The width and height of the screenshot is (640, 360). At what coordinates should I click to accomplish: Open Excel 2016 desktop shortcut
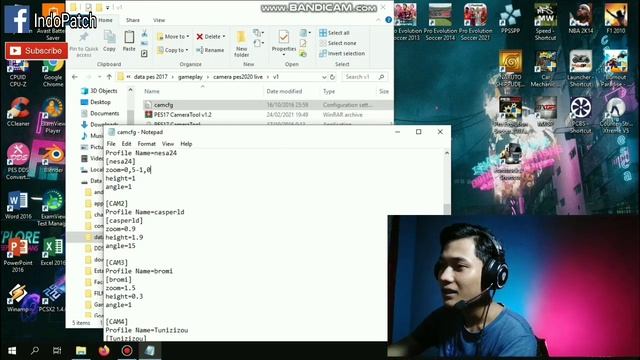point(53,252)
